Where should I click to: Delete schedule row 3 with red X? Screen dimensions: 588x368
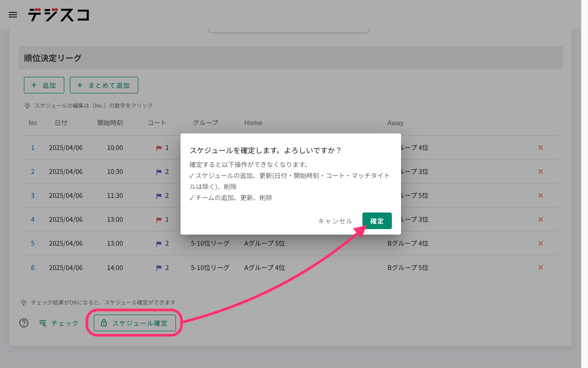[541, 195]
